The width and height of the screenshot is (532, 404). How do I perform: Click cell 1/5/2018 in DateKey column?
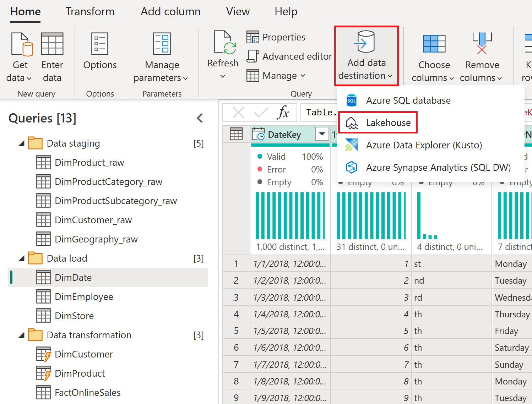coord(290,331)
